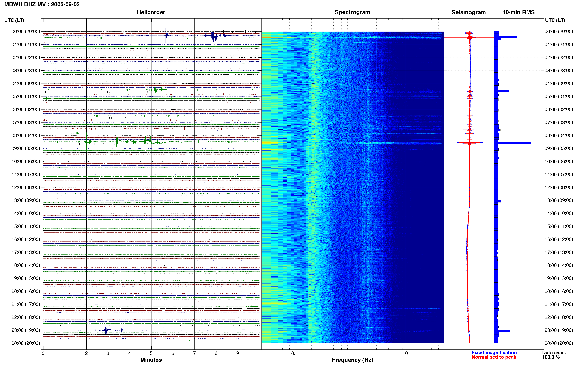Click the right '18:00 (14:00)' time label
The width and height of the screenshot is (588, 368).
[559, 265]
